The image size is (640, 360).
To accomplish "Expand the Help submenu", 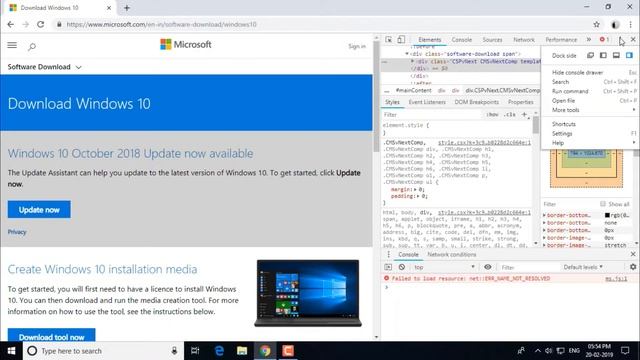I will tap(593, 143).
